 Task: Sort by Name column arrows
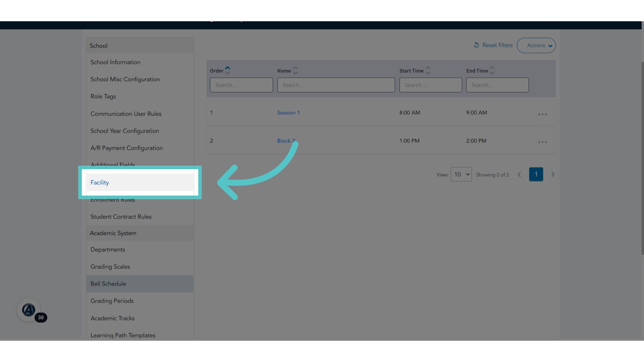[x=295, y=70]
